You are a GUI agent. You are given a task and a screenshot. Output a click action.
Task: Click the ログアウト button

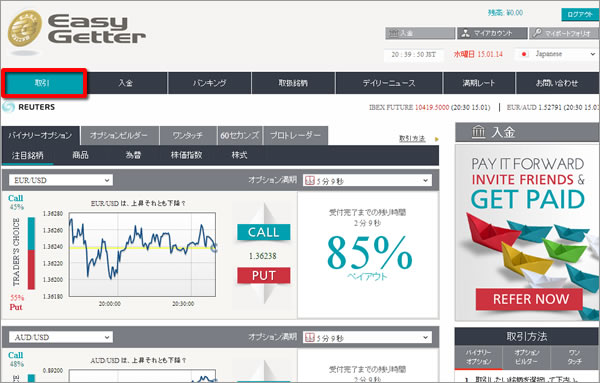pyautogui.click(x=580, y=15)
